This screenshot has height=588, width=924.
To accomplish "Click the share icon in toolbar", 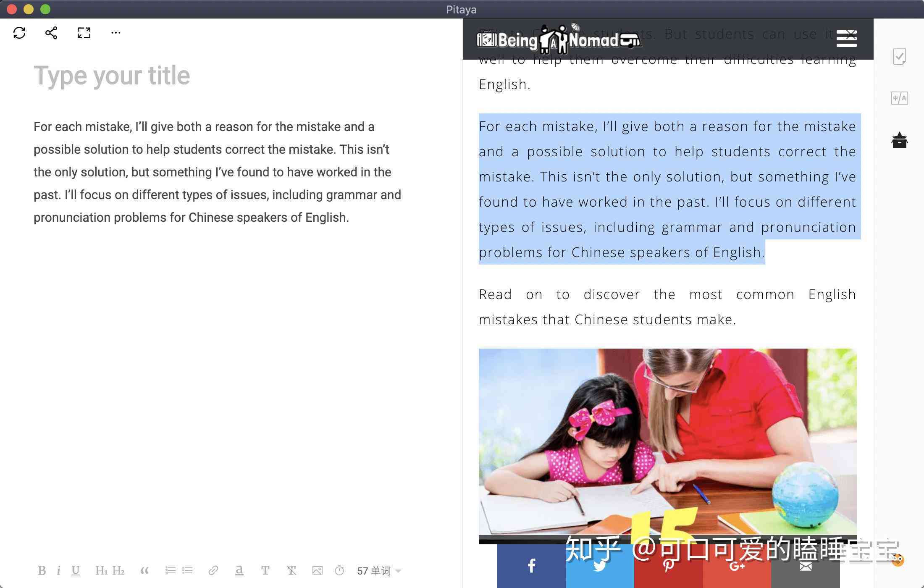I will pos(51,31).
